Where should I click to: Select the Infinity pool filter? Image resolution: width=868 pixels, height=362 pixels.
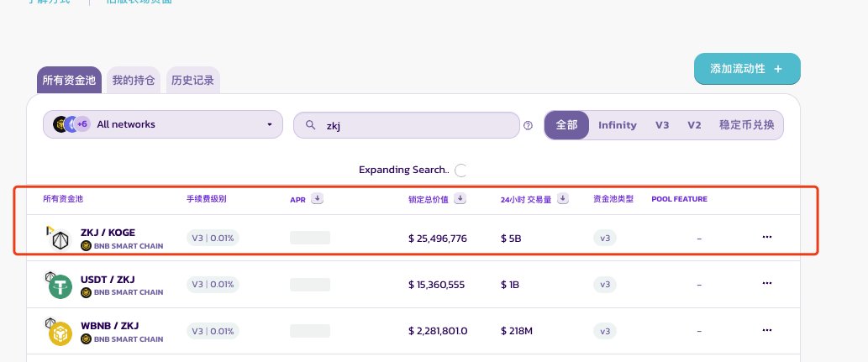(x=618, y=125)
